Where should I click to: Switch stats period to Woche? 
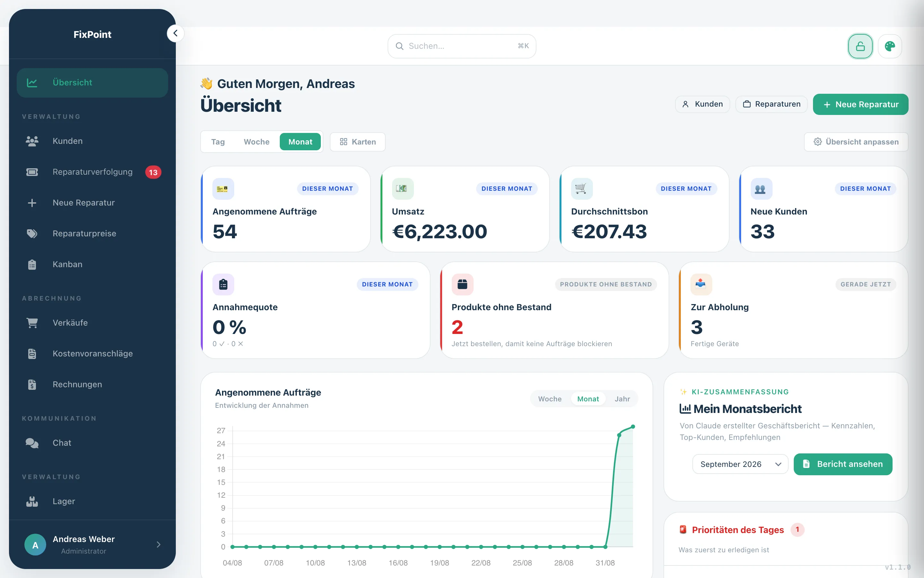(x=257, y=142)
